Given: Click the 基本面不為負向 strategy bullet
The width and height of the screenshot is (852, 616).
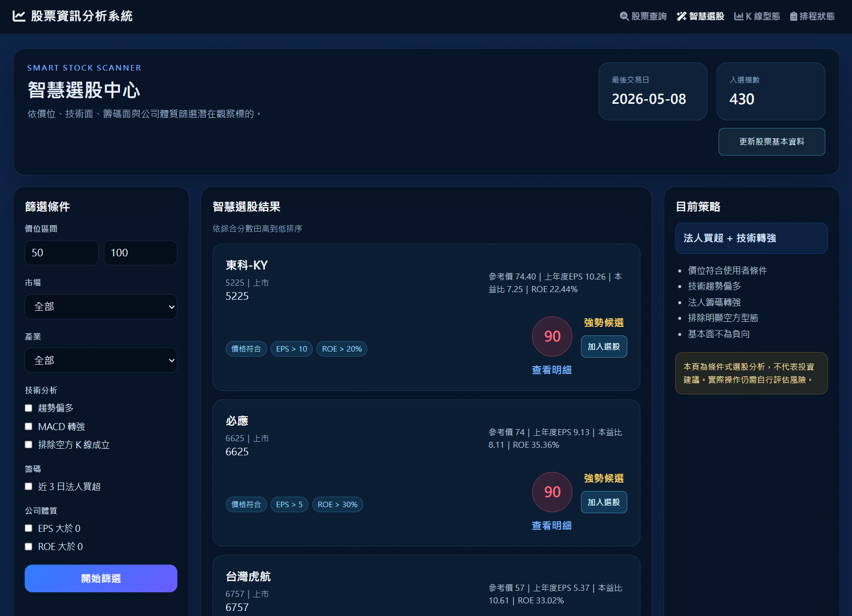Looking at the screenshot, I should click(x=719, y=334).
